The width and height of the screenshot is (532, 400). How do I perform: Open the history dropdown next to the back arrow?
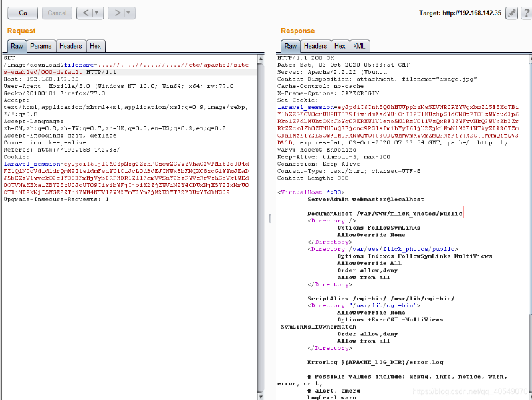tap(97, 13)
